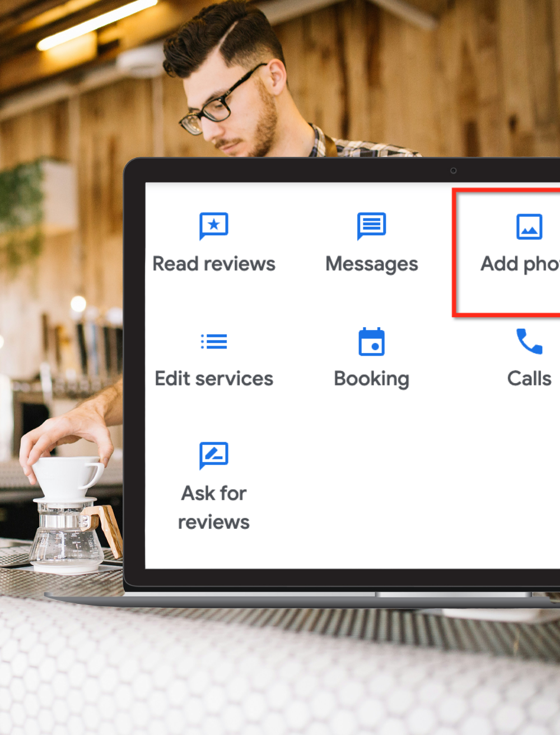Screen dimensions: 560x735
Task: Select the Calls text label
Action: 529,379
